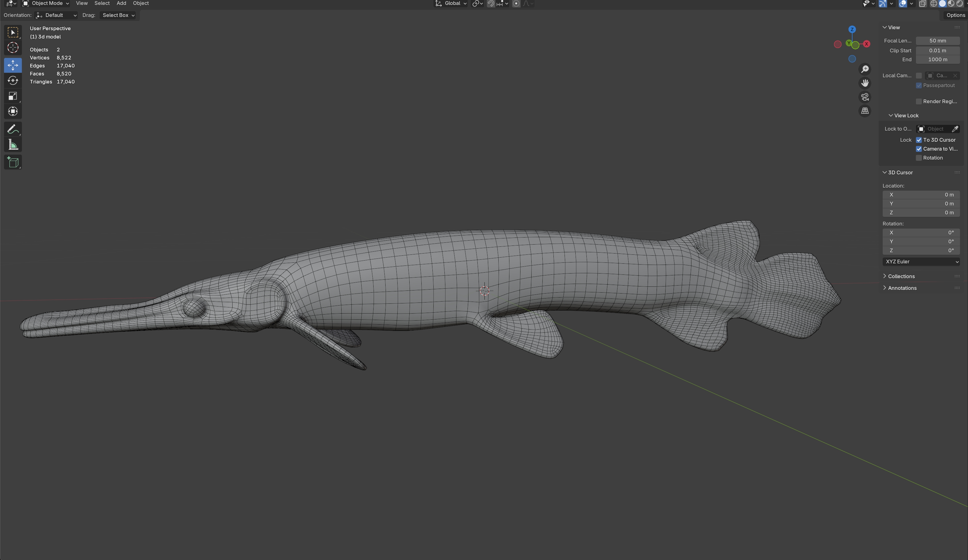Image resolution: width=968 pixels, height=560 pixels.
Task: Switch perspective/orthographic with grid icon
Action: point(865,111)
